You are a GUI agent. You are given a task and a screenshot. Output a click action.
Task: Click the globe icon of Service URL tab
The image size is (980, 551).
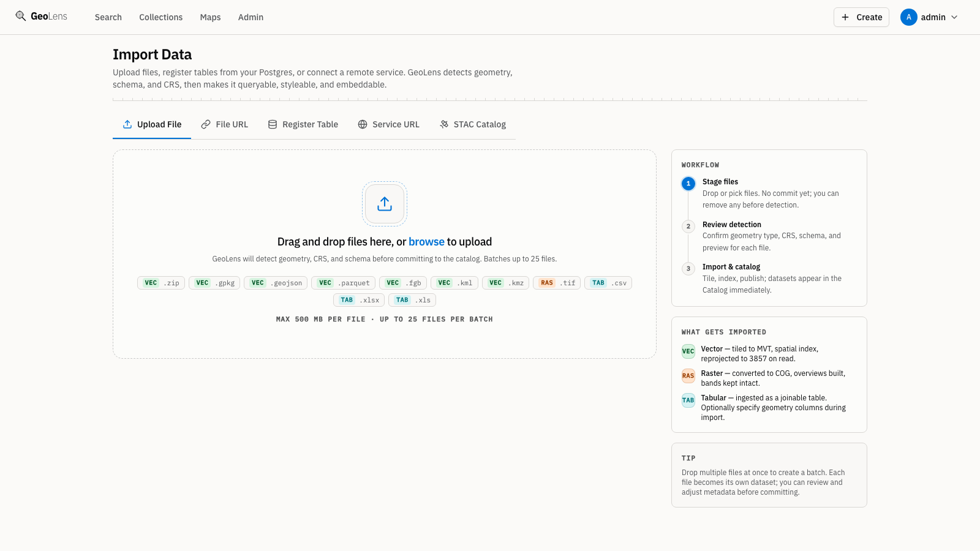tap(363, 124)
